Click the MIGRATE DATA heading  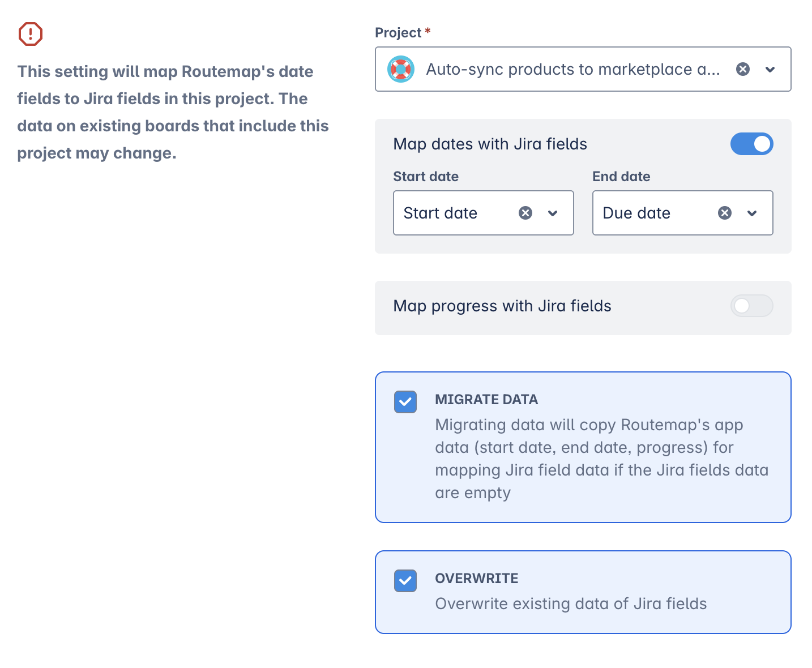pos(486,400)
